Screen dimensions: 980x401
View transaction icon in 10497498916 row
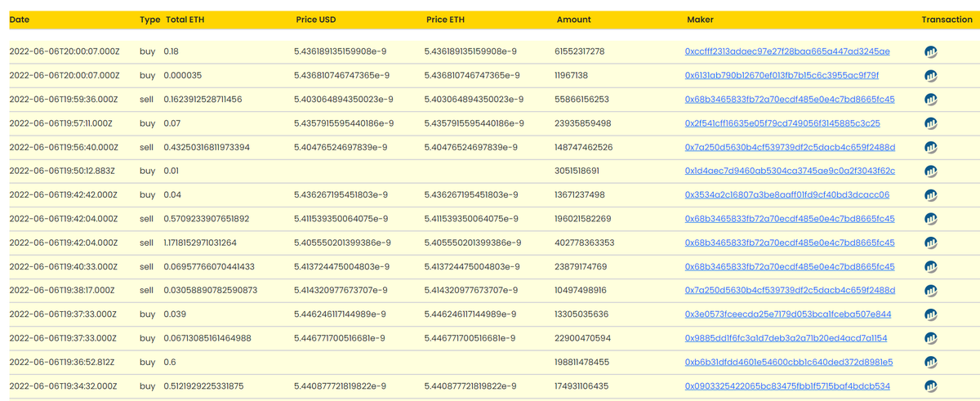point(930,291)
